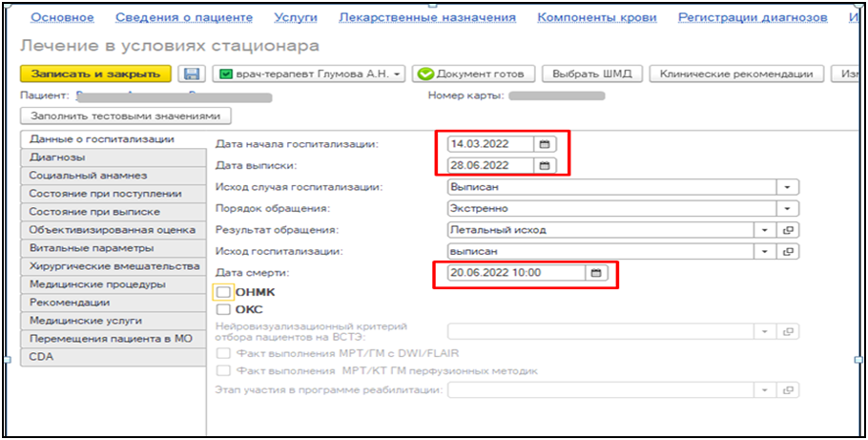Open calendar for hospitalization start date
The height and width of the screenshot is (440, 868).
[x=545, y=144]
